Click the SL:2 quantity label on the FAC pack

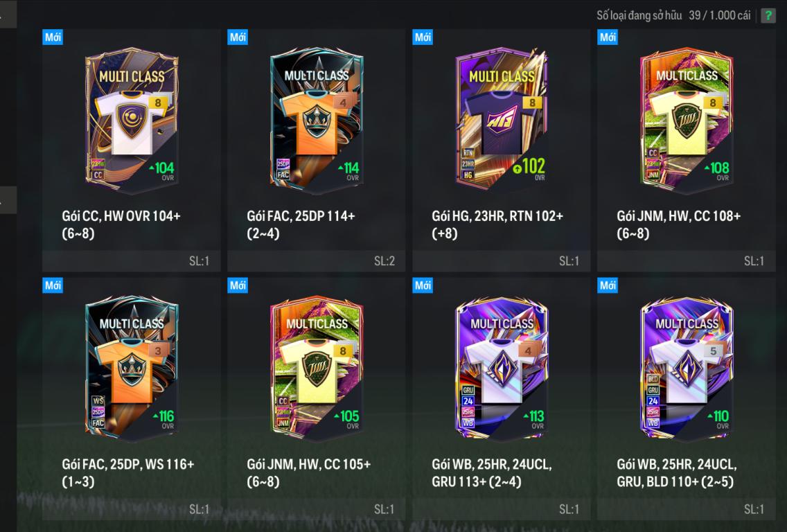pyautogui.click(x=384, y=261)
